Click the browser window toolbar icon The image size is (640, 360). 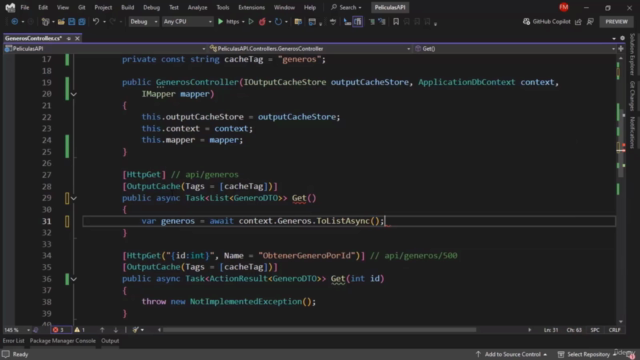pos(312,22)
